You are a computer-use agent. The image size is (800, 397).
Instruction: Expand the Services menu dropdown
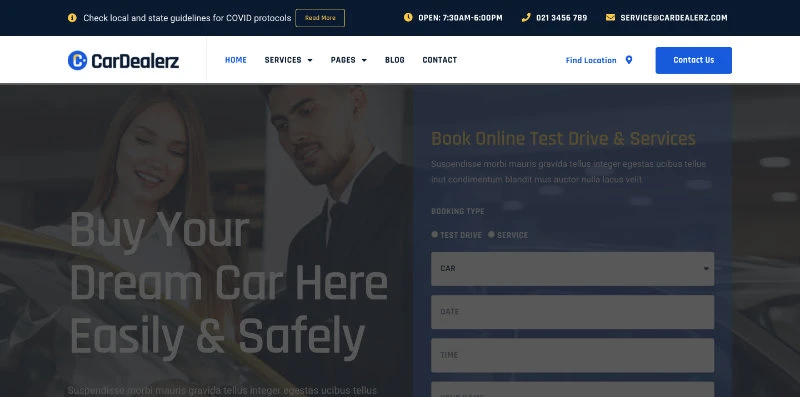pos(288,60)
